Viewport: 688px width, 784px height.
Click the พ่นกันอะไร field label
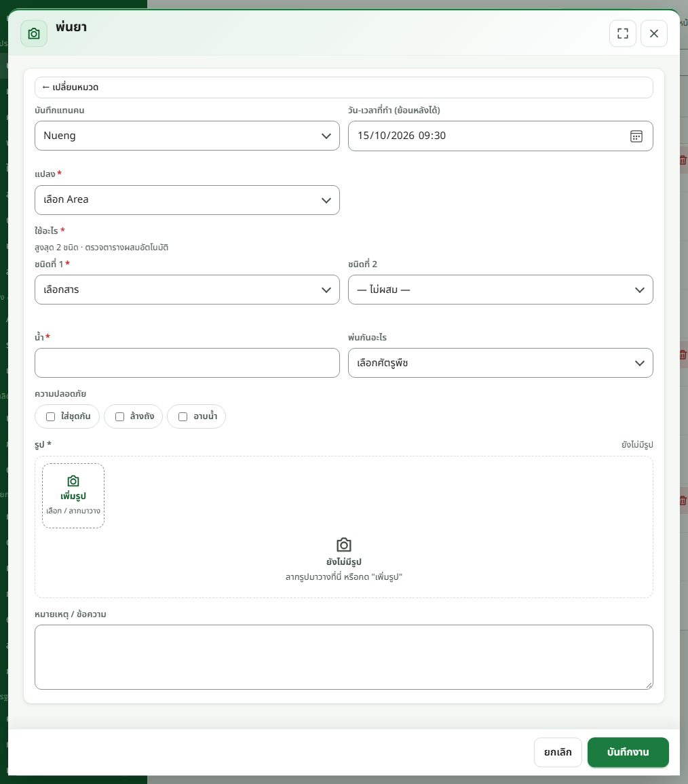(367, 338)
